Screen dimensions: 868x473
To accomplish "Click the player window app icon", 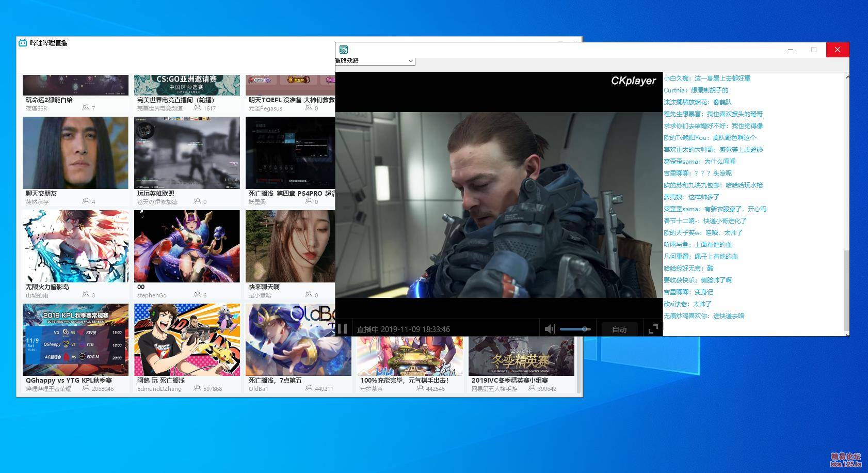I will [x=344, y=50].
